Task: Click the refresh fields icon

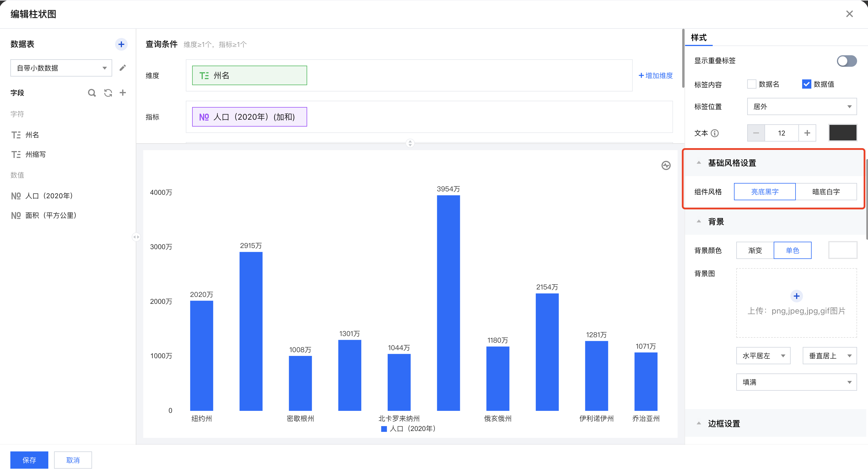Action: 108,93
